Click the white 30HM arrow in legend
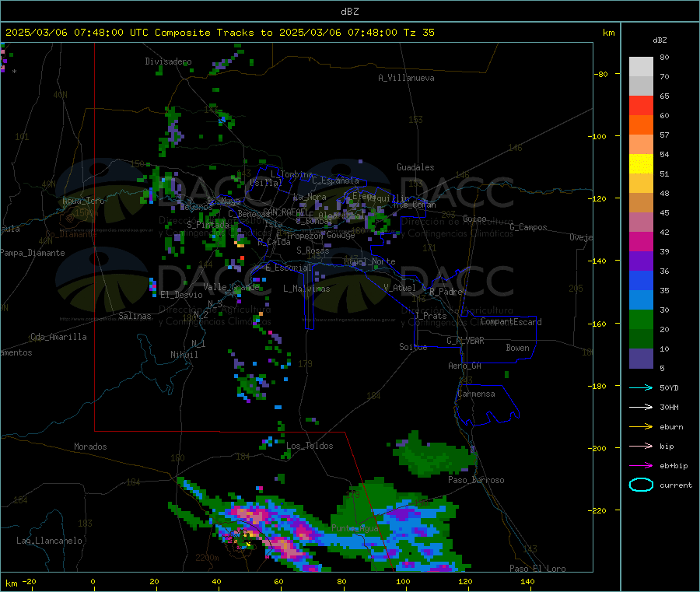 (641, 407)
